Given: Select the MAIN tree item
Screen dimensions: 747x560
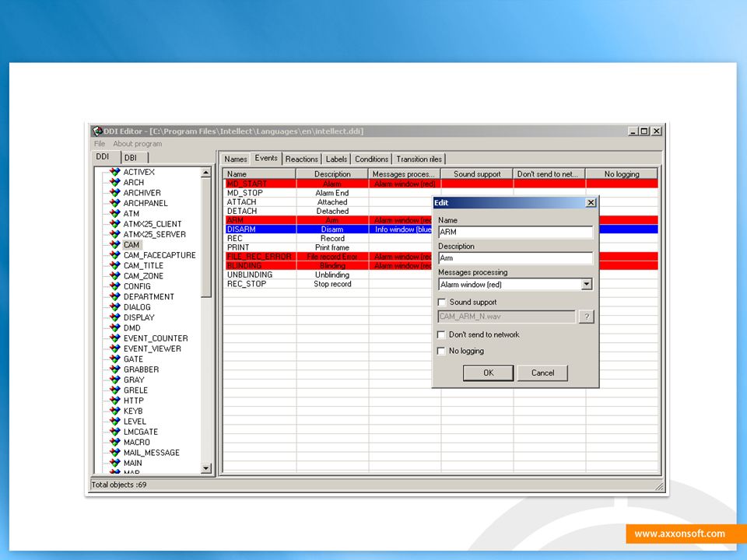Looking at the screenshot, I should click(x=132, y=464).
